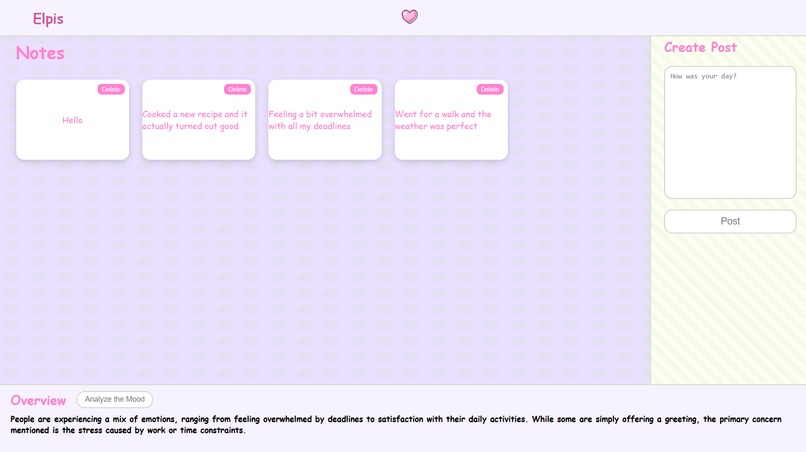Click the Analyze the Mood button
Screen dimensions: 806x452
point(115,399)
